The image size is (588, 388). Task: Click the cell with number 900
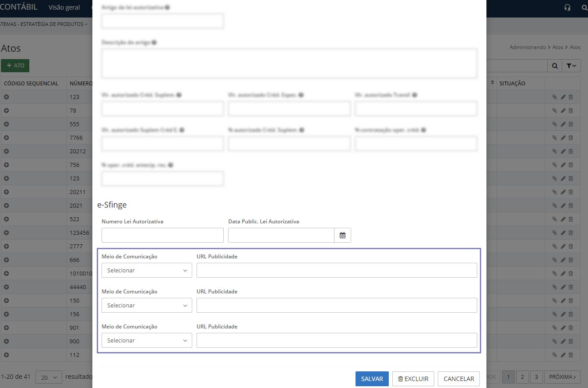click(74, 341)
